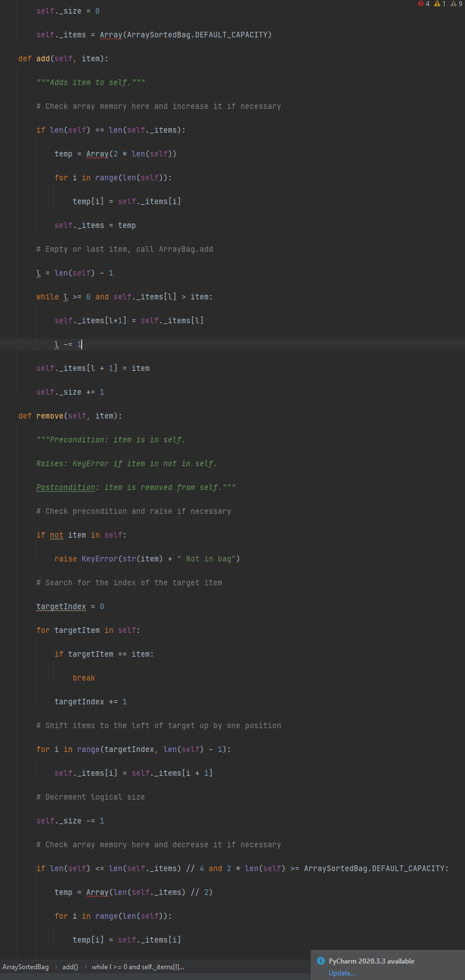
Task: Select the while-loop breadcrumb item
Action: coord(138,967)
